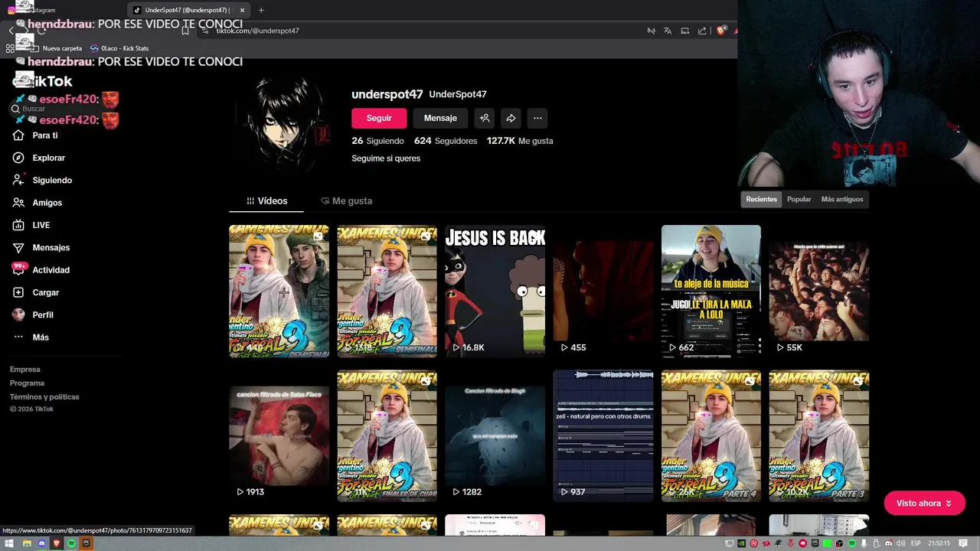This screenshot has height=551, width=980.
Task: Click the Visto ahora button
Action: (924, 503)
